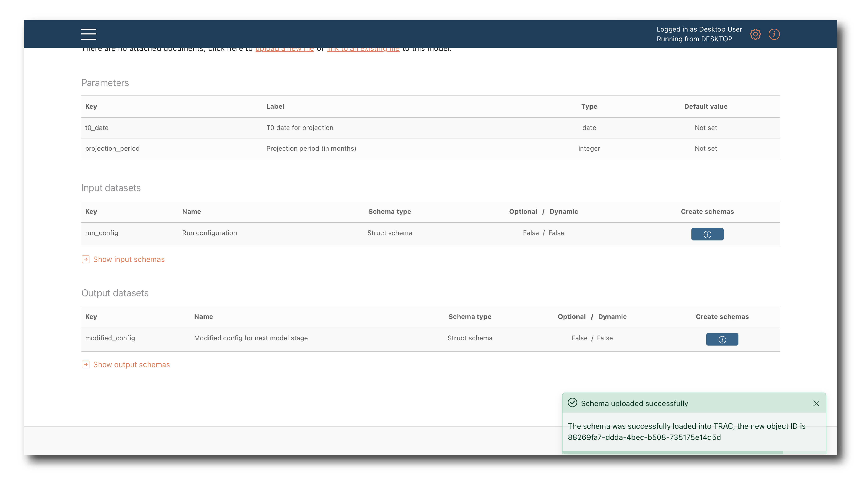Image resolution: width=868 pixels, height=497 pixels.
Task: Click 'Running from DESKTOP' text
Action: 694,39
